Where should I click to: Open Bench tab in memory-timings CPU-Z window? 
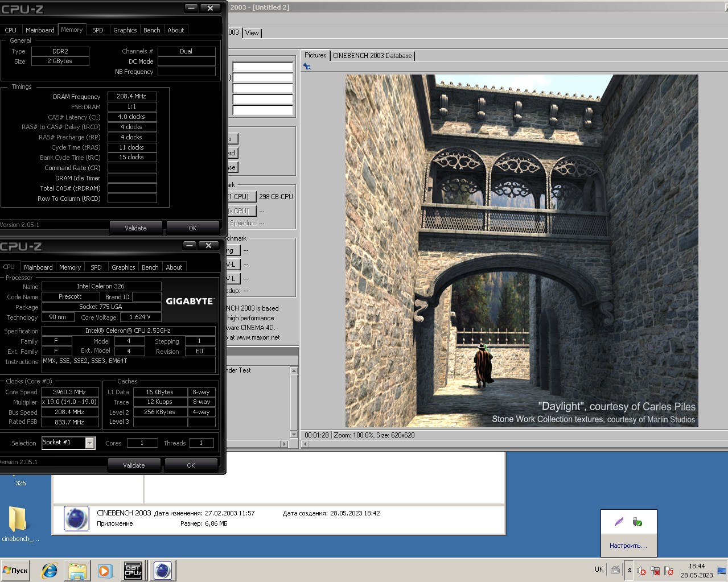(x=152, y=30)
